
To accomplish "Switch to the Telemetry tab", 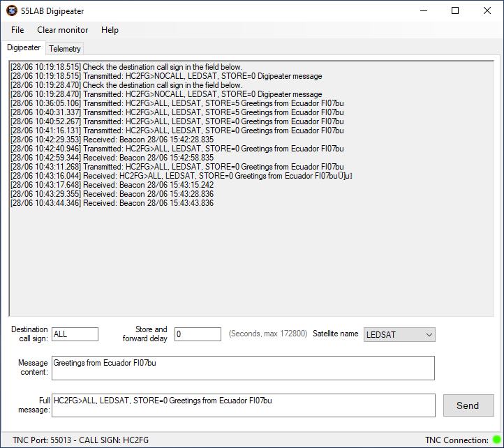I will (x=65, y=49).
